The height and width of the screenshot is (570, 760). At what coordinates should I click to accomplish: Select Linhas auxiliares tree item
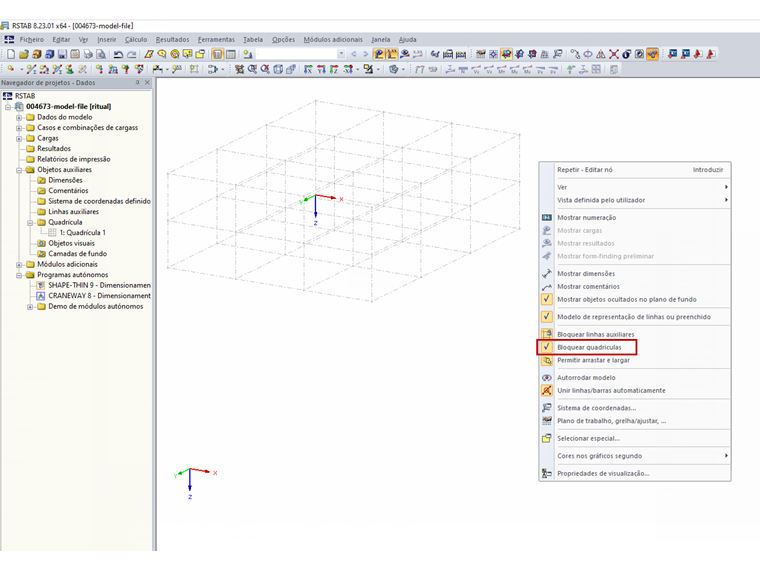coord(73,212)
